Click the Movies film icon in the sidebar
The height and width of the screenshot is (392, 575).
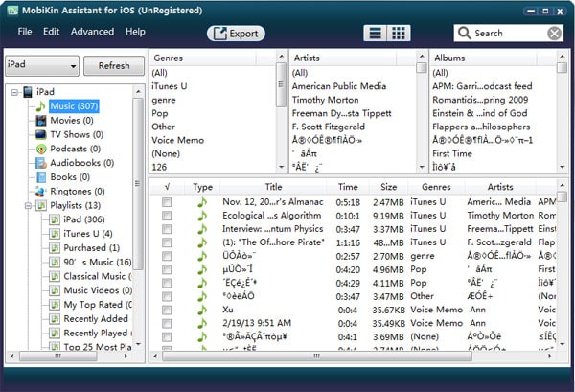[x=41, y=120]
